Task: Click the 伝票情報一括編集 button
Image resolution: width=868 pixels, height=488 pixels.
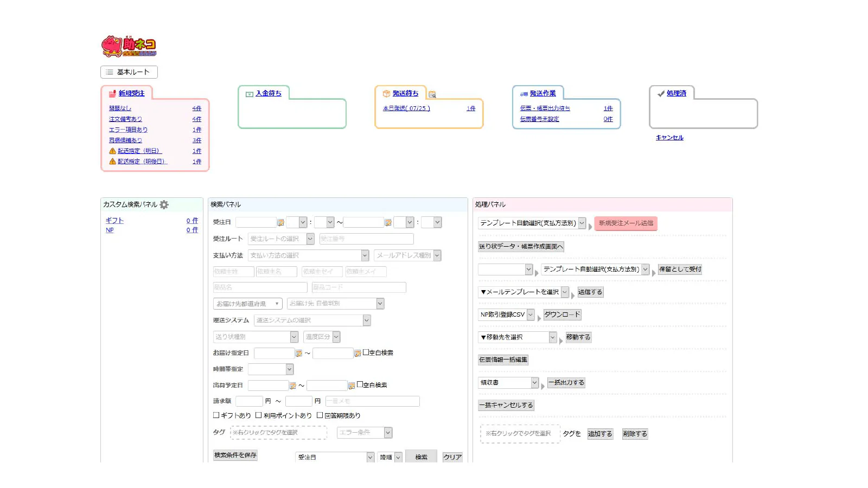Action: point(503,360)
